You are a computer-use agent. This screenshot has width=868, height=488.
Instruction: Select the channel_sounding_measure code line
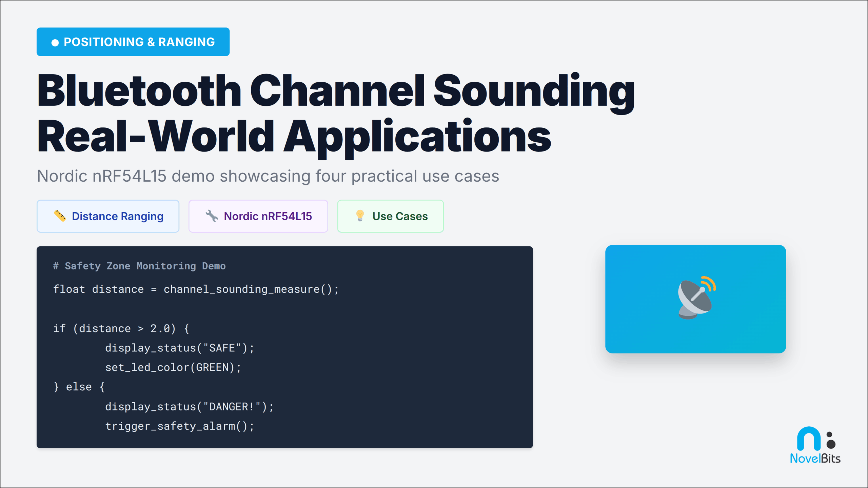point(195,289)
